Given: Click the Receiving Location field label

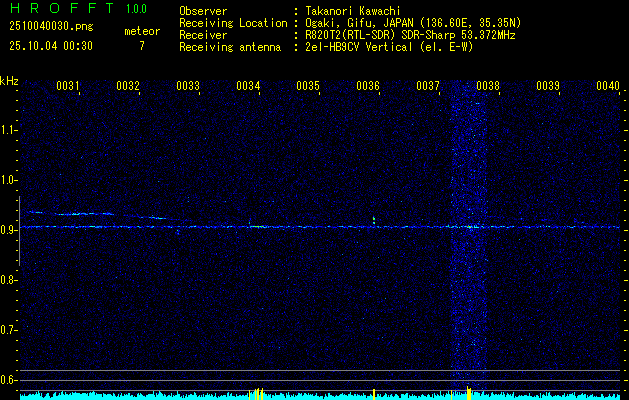Looking at the screenshot, I should (233, 23).
